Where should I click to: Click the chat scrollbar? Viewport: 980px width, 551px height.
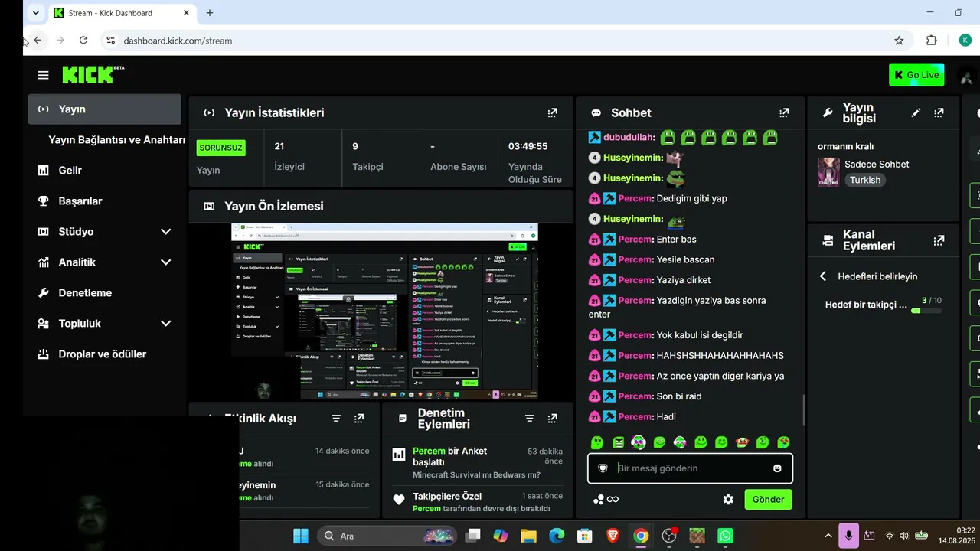[x=803, y=410]
